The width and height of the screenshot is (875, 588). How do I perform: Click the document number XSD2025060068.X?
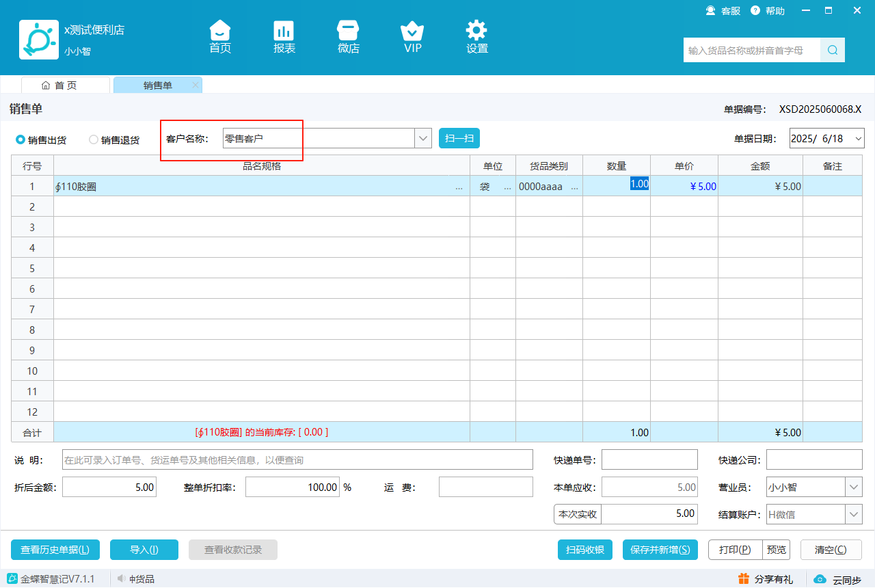tap(820, 109)
